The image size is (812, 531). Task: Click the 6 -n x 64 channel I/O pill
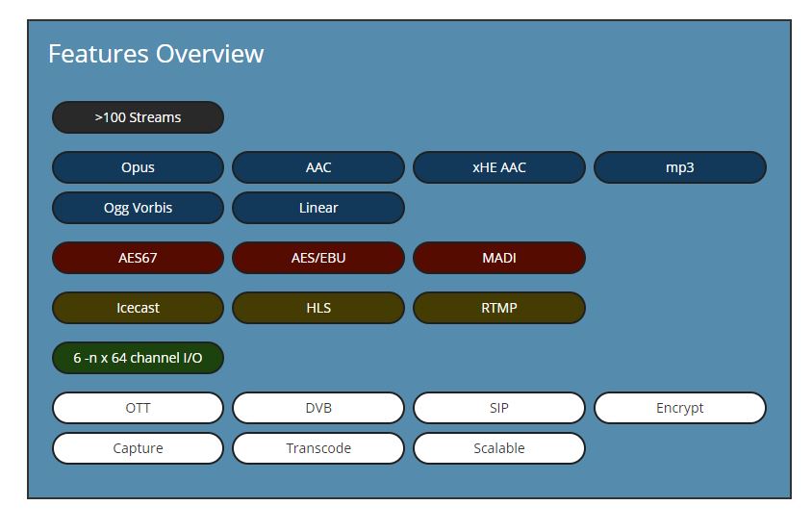click(x=138, y=358)
